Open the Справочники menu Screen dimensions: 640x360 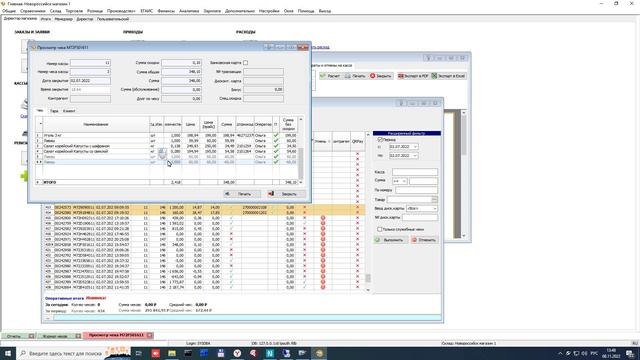(33, 11)
